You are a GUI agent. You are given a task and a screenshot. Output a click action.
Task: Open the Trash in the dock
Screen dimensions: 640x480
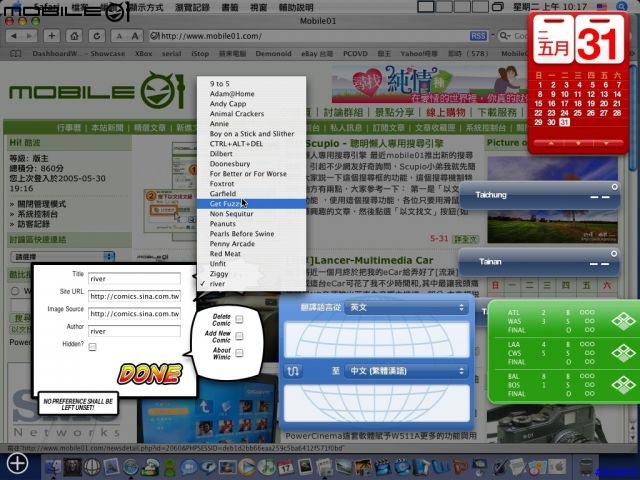point(585,468)
